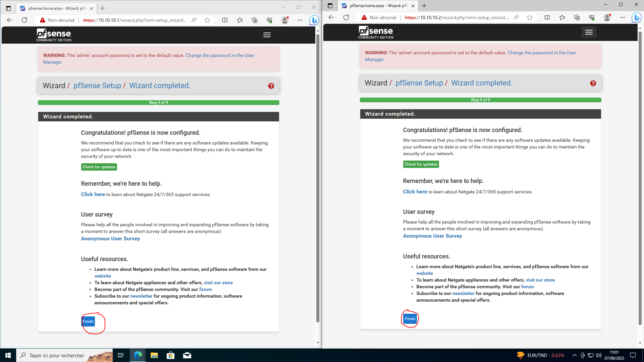The height and width of the screenshot is (362, 644).
Task: Add right page to favorites star
Action: (530, 17)
